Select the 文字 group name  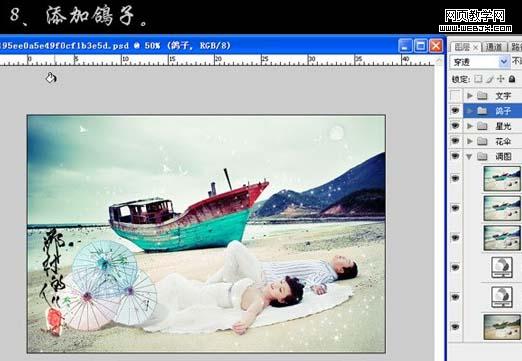click(x=503, y=96)
